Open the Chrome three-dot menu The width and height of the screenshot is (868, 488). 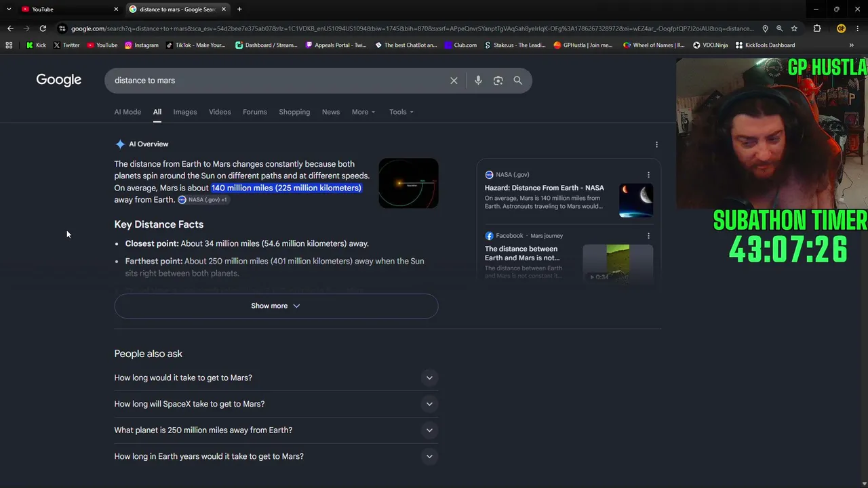pyautogui.click(x=857, y=28)
